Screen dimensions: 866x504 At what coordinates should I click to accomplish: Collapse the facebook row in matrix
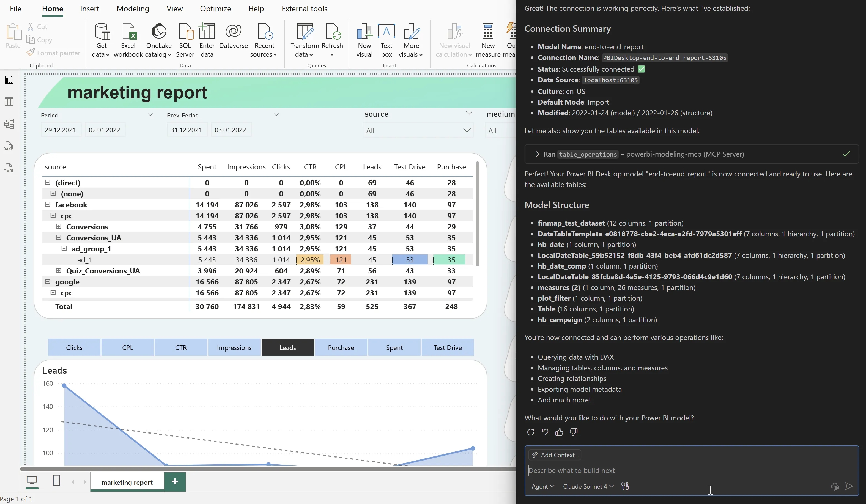tap(48, 204)
